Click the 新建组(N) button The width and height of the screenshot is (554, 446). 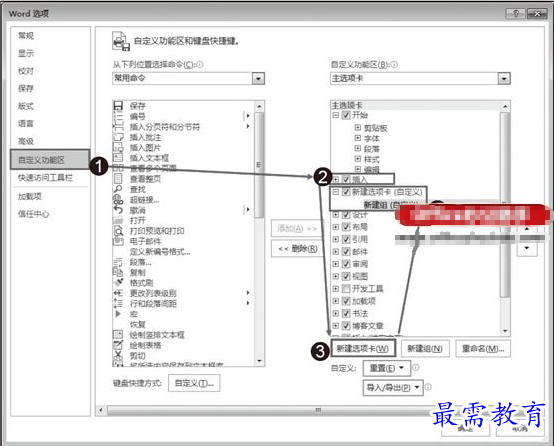[425, 349]
